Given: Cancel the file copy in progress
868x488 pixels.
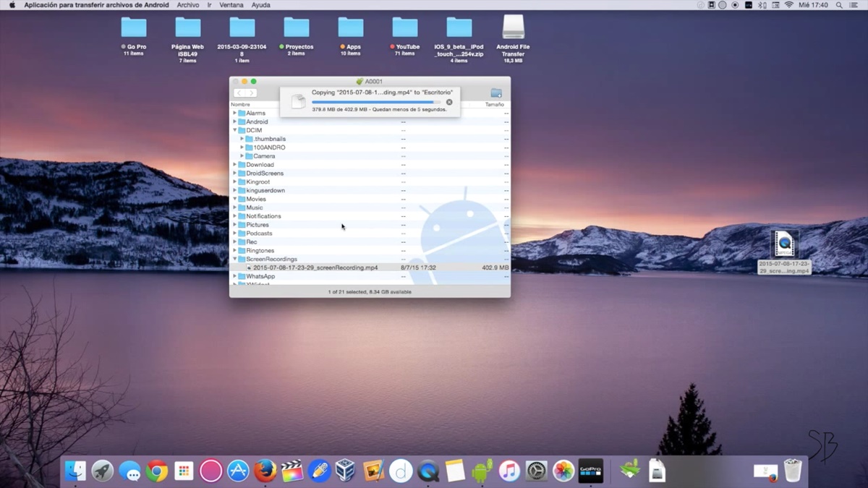Looking at the screenshot, I should [x=448, y=102].
